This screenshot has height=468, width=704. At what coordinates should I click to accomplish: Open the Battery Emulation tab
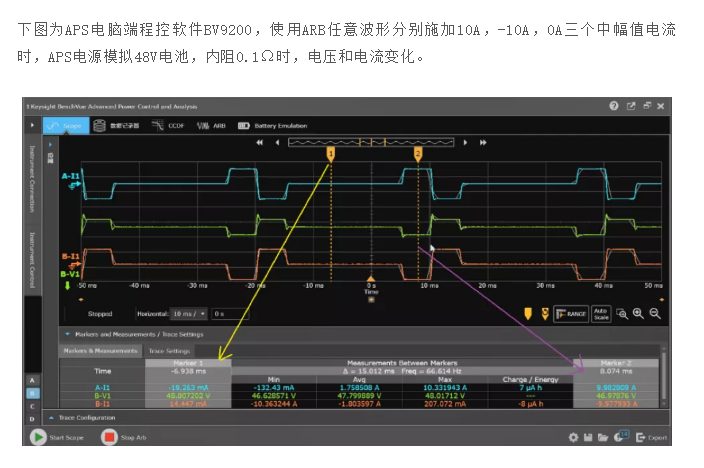(272, 126)
